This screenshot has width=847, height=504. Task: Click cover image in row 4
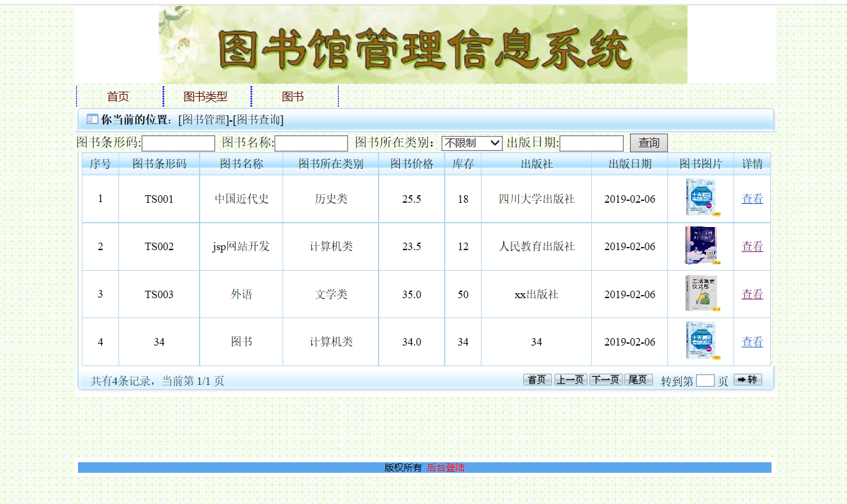pyautogui.click(x=700, y=341)
